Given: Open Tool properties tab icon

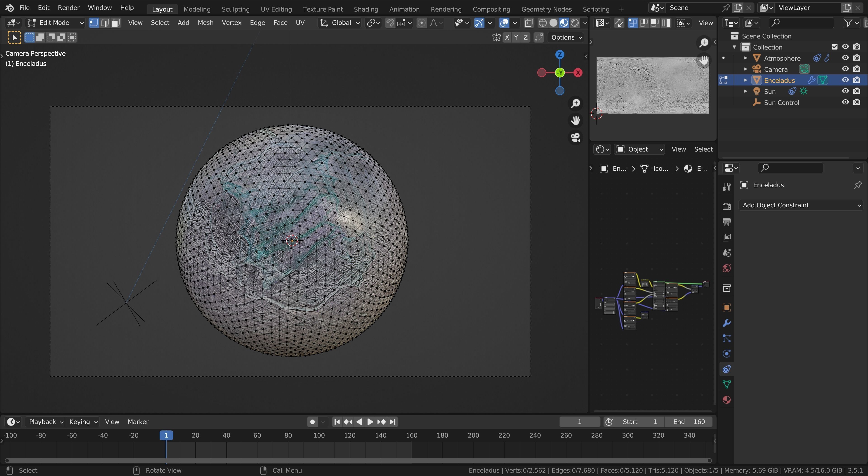Looking at the screenshot, I should click(726, 187).
